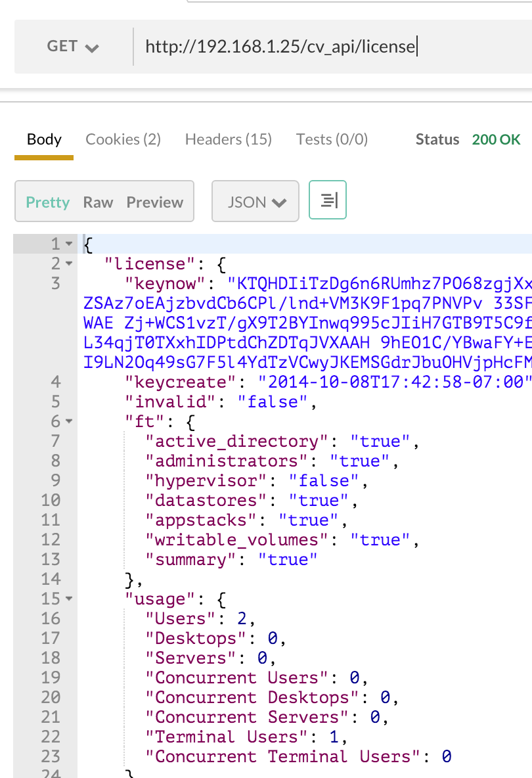Toggle the wrap lines icon button
The height and width of the screenshot is (778, 532).
click(x=327, y=201)
